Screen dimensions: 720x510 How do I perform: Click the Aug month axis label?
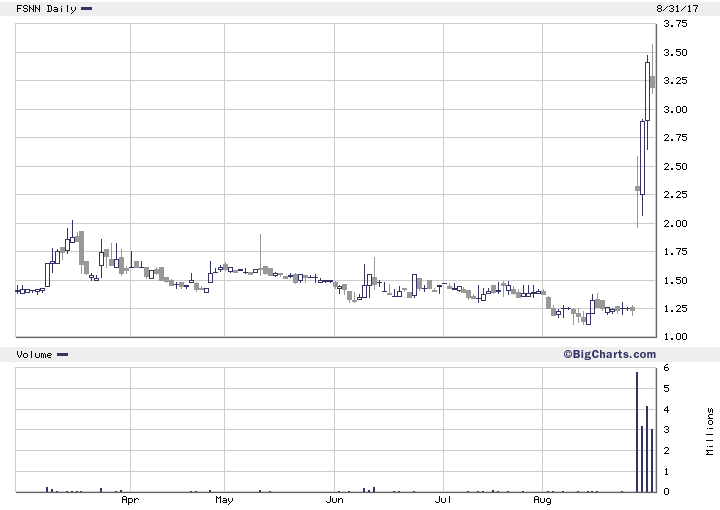[542, 500]
